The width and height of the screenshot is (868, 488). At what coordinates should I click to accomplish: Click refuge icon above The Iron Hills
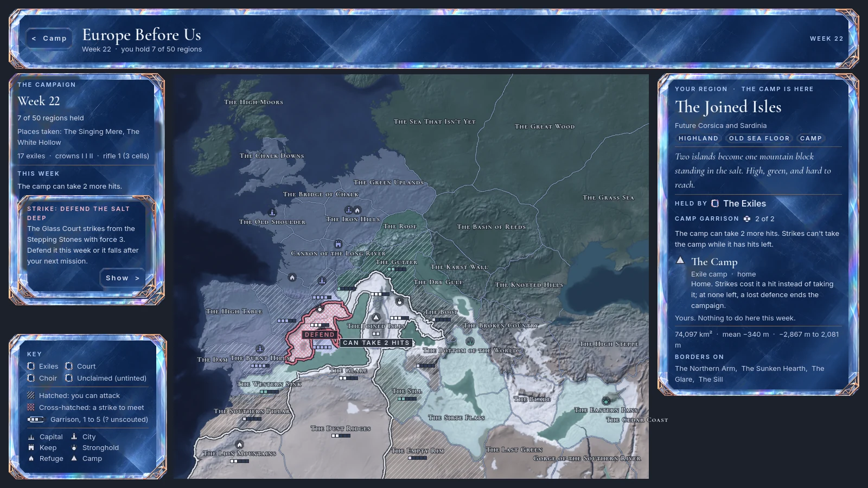[x=357, y=210]
